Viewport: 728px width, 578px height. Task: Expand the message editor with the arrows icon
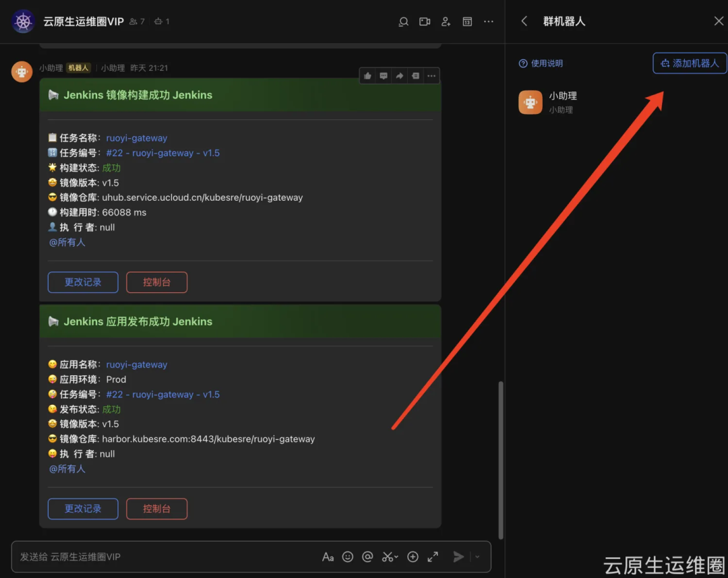433,556
